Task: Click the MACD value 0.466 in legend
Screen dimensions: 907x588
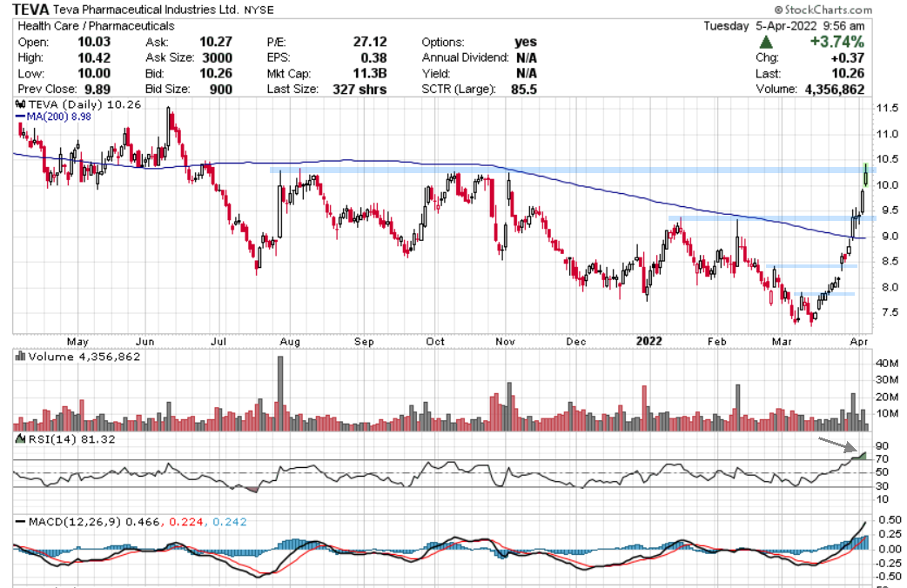Action: point(142,522)
